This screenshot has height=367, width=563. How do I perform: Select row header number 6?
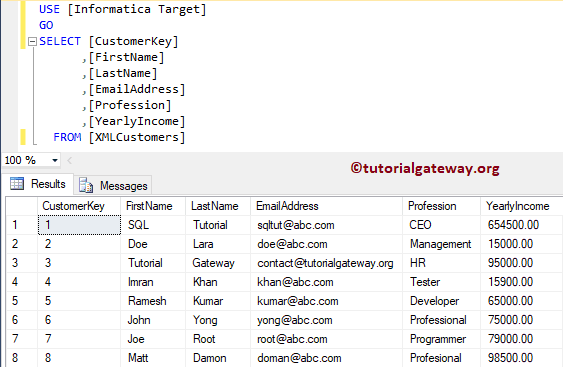21,320
